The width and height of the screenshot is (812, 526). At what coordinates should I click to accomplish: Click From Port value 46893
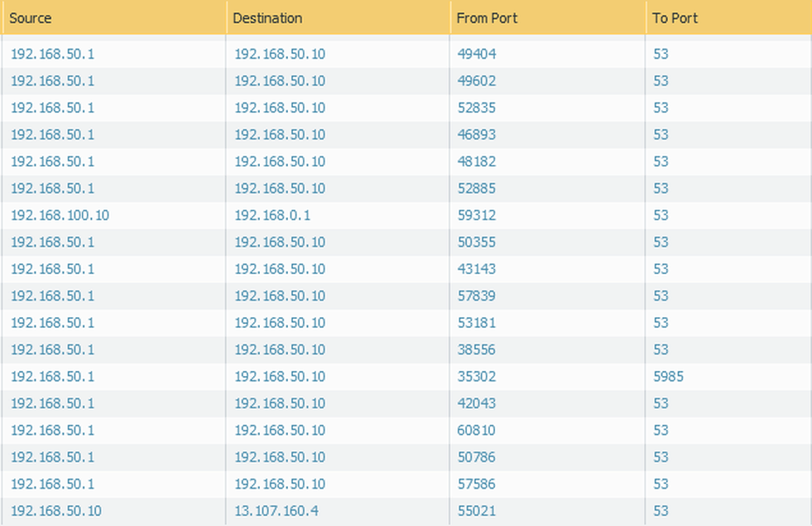click(477, 135)
